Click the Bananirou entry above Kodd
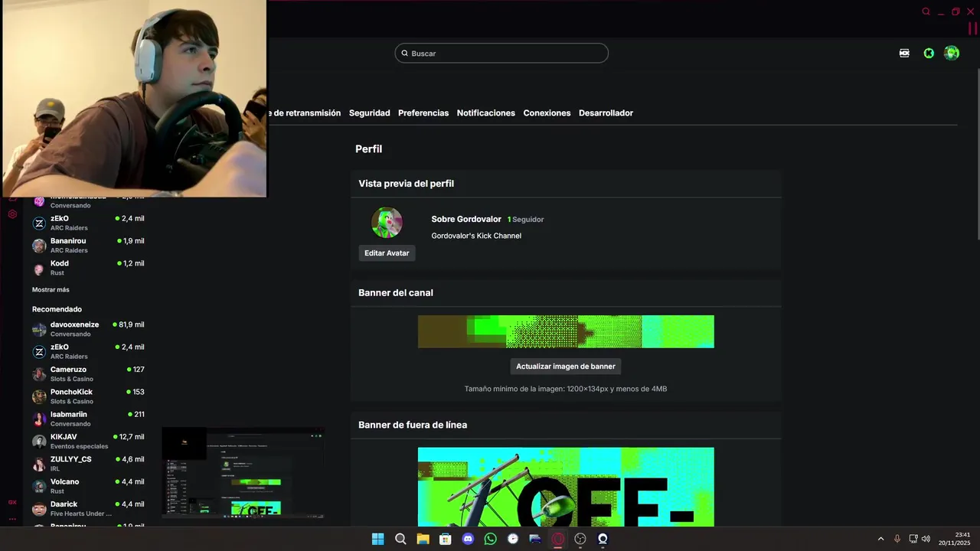Viewport: 980px width, 551px height. point(88,245)
